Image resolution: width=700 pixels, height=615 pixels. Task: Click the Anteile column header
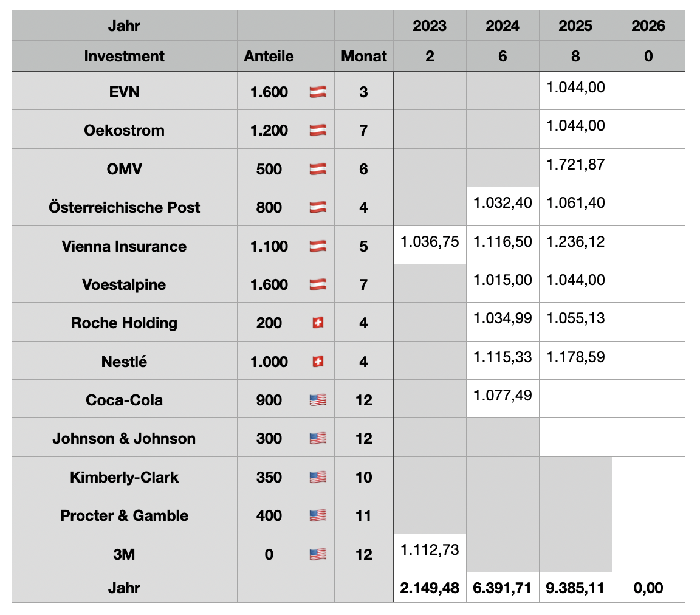point(269,56)
